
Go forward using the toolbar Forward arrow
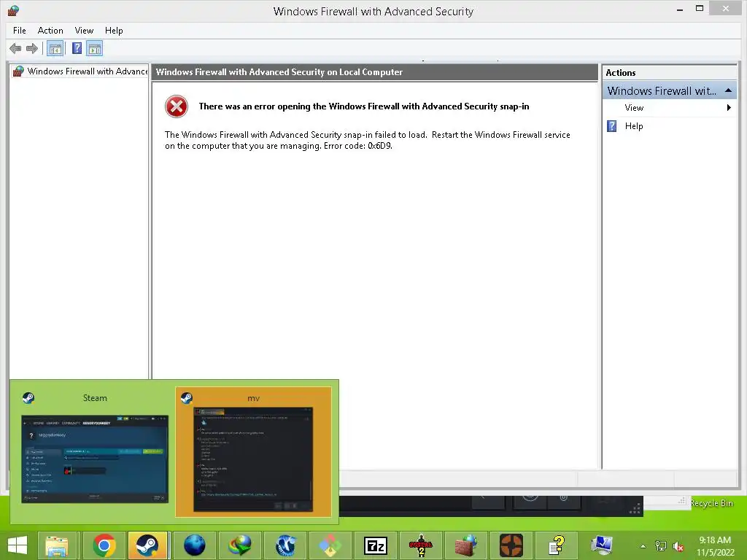[32, 48]
